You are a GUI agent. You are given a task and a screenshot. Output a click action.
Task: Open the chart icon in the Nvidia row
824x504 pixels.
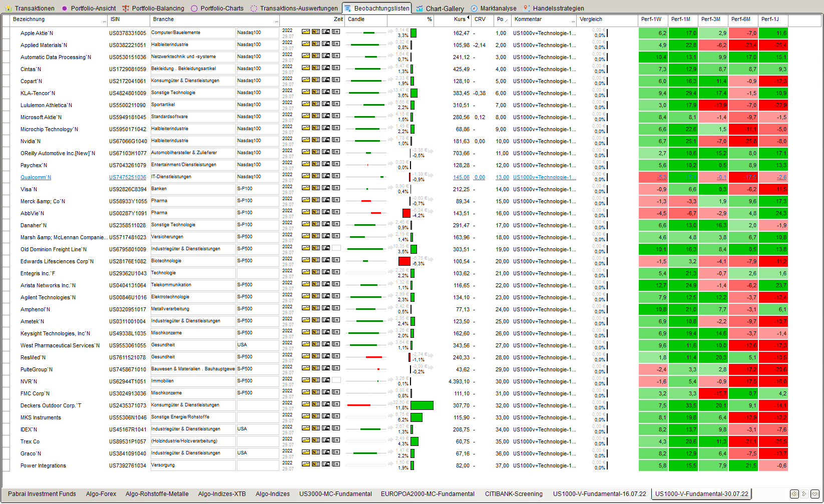coord(306,140)
